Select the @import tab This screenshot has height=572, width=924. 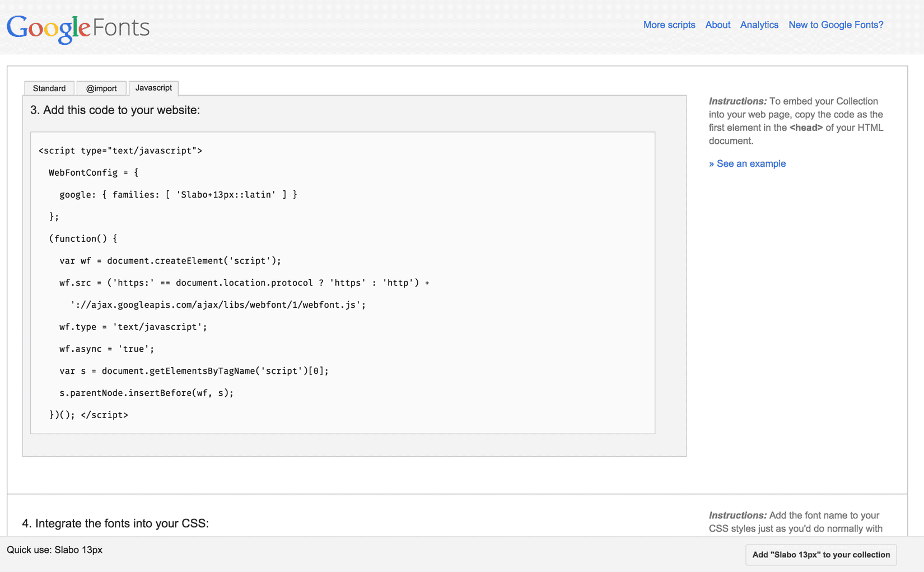101,88
